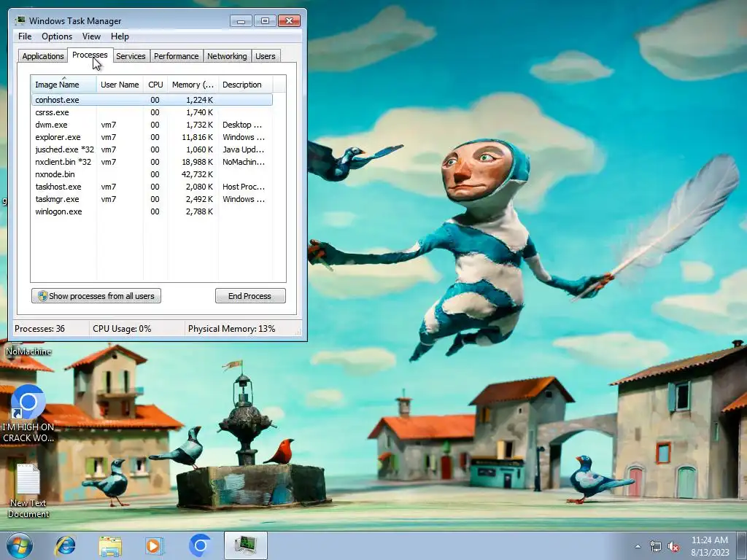
Task: Switch to the Users tab
Action: [x=266, y=56]
